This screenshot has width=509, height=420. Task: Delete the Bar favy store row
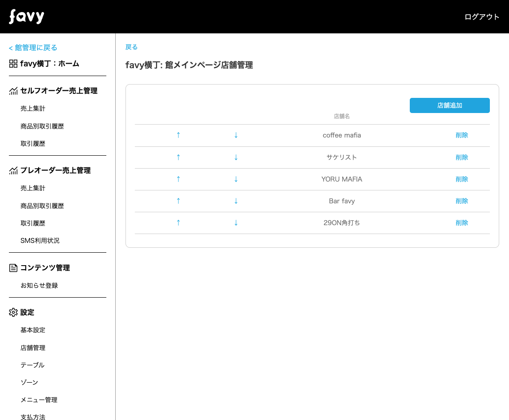(462, 201)
